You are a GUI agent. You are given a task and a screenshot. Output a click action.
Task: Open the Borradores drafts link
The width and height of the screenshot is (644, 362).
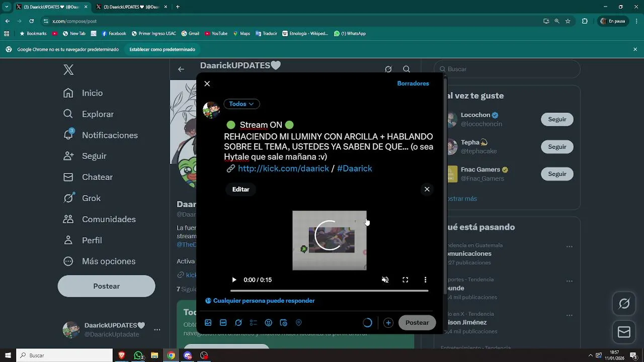[413, 83]
